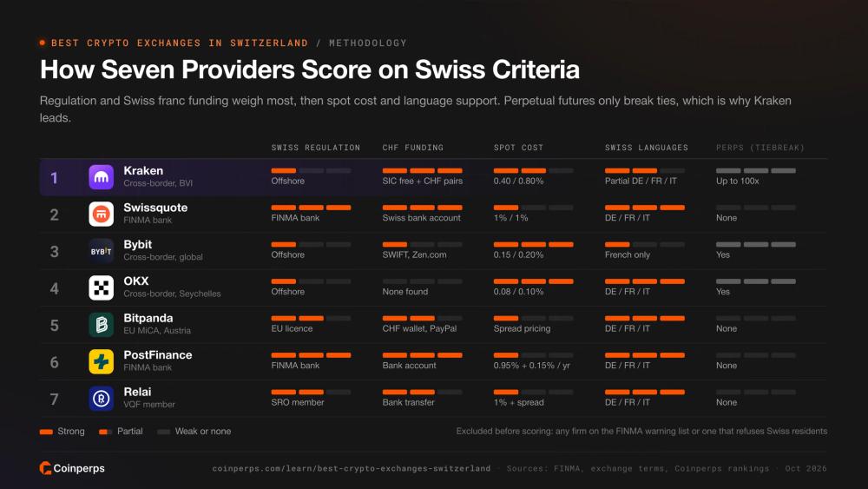The width and height of the screenshot is (868, 489).
Task: Click Bitpanda's 'CHF wallet, PayPal' cell
Action: pyautogui.click(x=419, y=328)
